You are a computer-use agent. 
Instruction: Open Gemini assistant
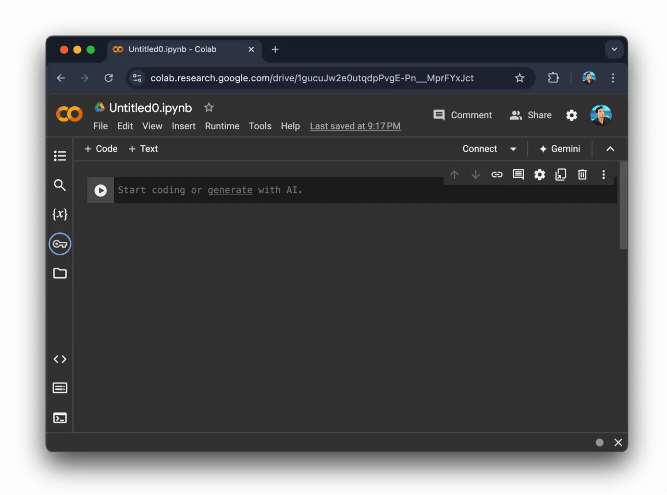(x=560, y=149)
